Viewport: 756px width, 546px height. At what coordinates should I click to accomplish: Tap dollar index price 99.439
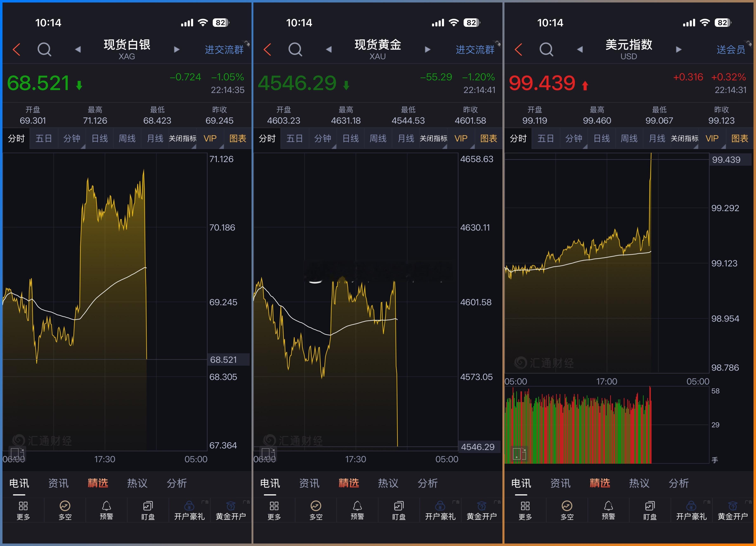pyautogui.click(x=542, y=83)
